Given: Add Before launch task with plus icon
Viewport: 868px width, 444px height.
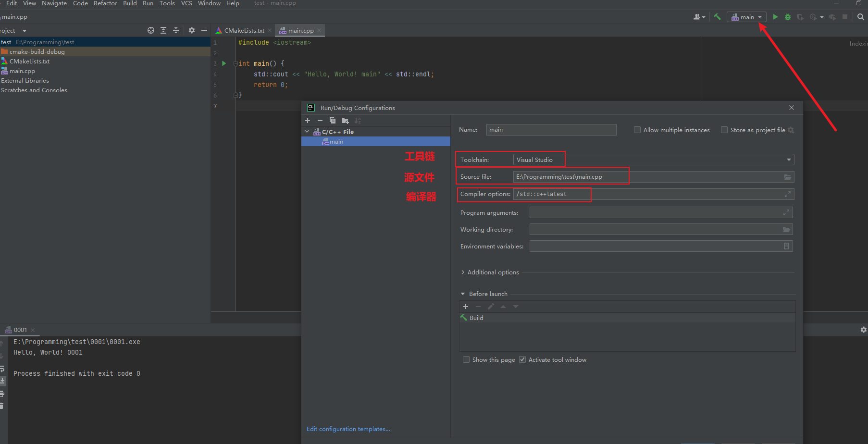Looking at the screenshot, I should coord(465,307).
